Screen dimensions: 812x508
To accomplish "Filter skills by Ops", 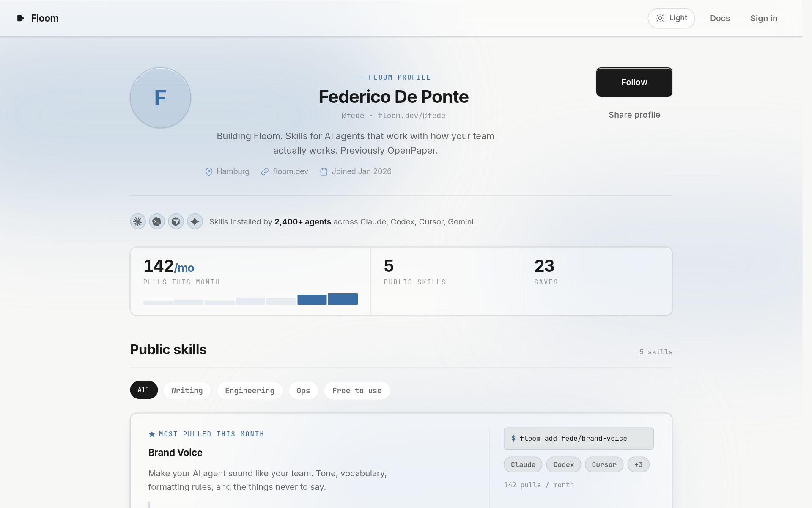I will (x=303, y=390).
